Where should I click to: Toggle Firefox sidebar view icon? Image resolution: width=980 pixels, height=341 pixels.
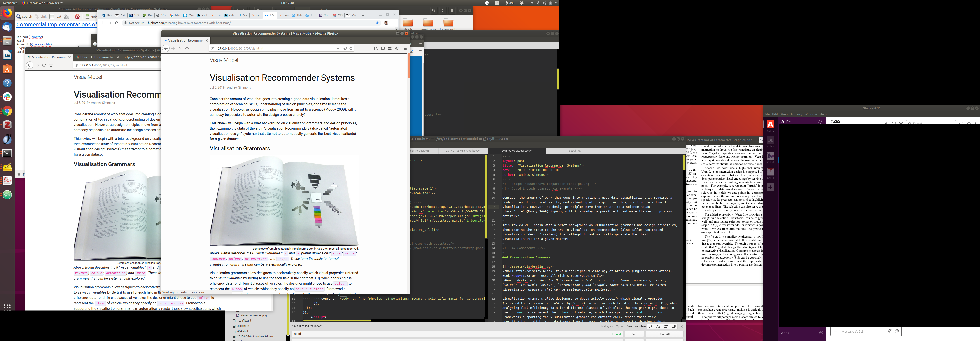(383, 48)
